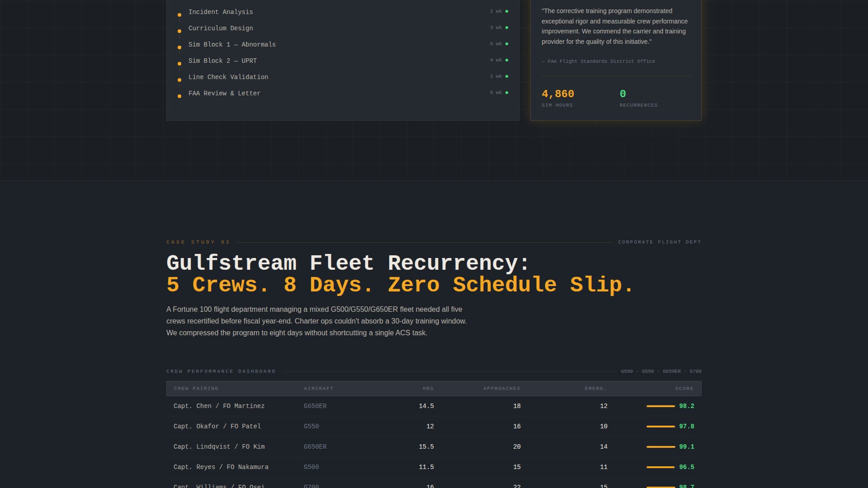
Task: Click the green dot beside the Sim Block 1 duration
Action: (x=507, y=44)
